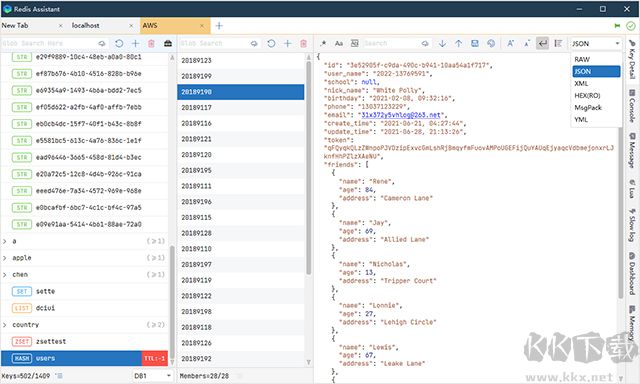Add a new key with plus icon

pos(136,43)
